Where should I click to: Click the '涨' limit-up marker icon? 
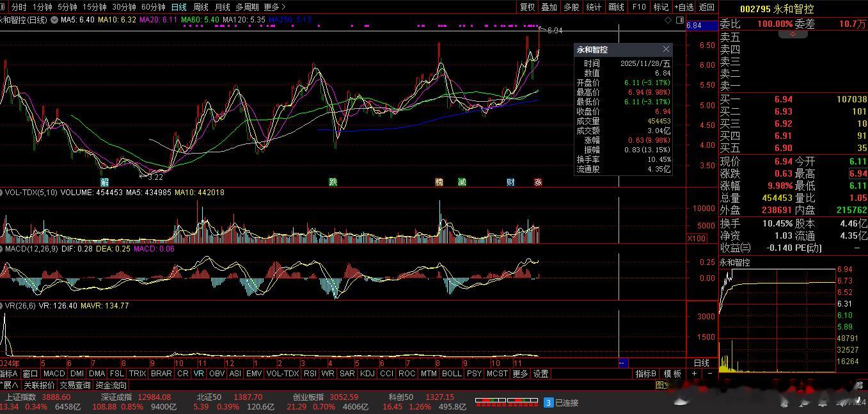coord(538,182)
